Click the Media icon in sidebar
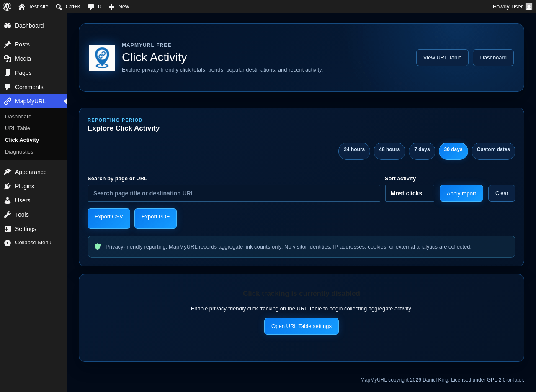The image size is (536, 392). (x=8, y=59)
